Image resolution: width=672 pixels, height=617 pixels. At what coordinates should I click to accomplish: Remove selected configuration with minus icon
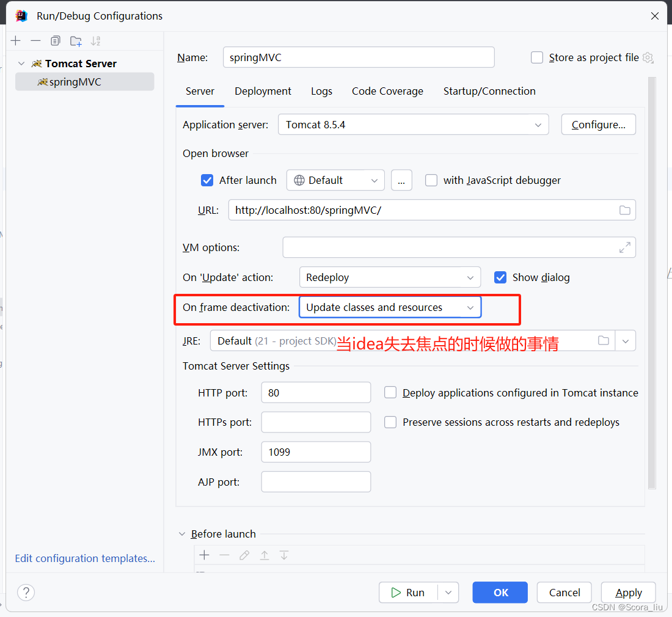(35, 41)
